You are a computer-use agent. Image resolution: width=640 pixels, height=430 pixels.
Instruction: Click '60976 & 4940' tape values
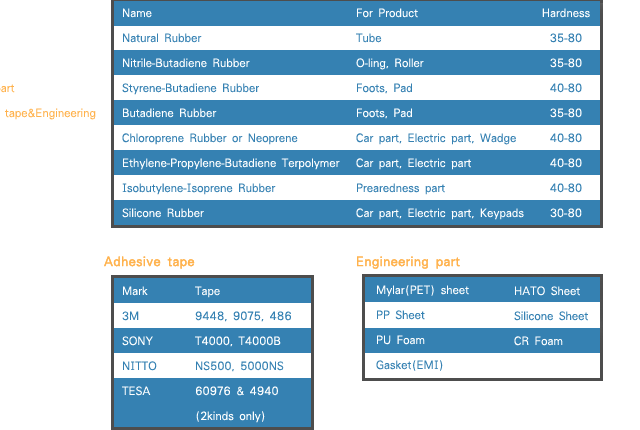click(x=237, y=391)
